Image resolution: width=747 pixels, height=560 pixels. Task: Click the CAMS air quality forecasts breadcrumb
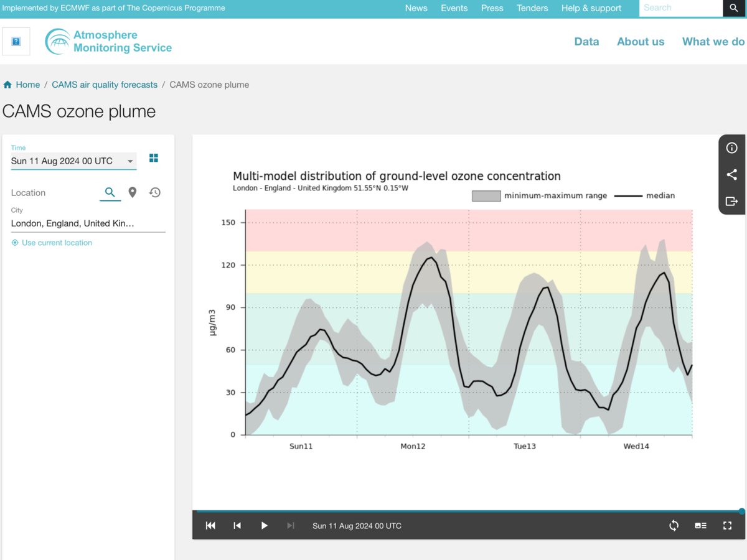(x=105, y=85)
